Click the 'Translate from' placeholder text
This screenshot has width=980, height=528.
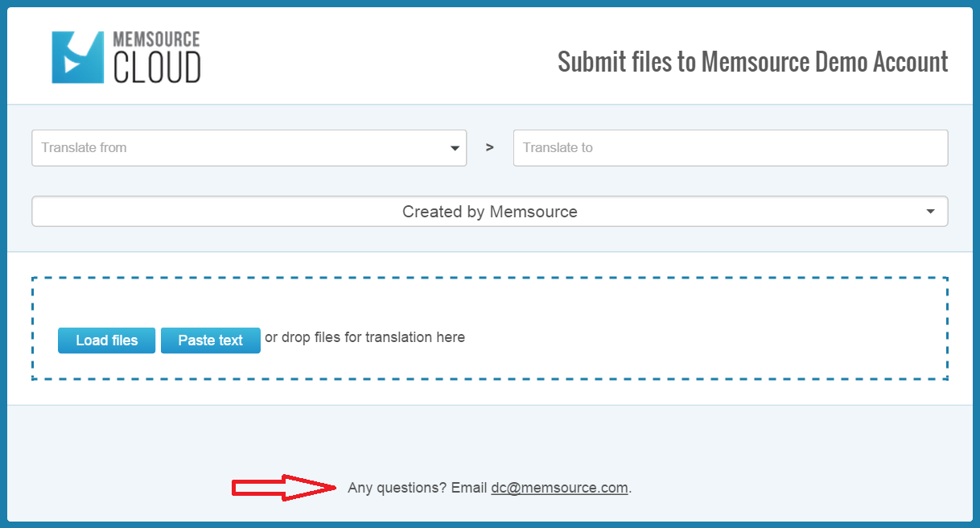coord(84,148)
